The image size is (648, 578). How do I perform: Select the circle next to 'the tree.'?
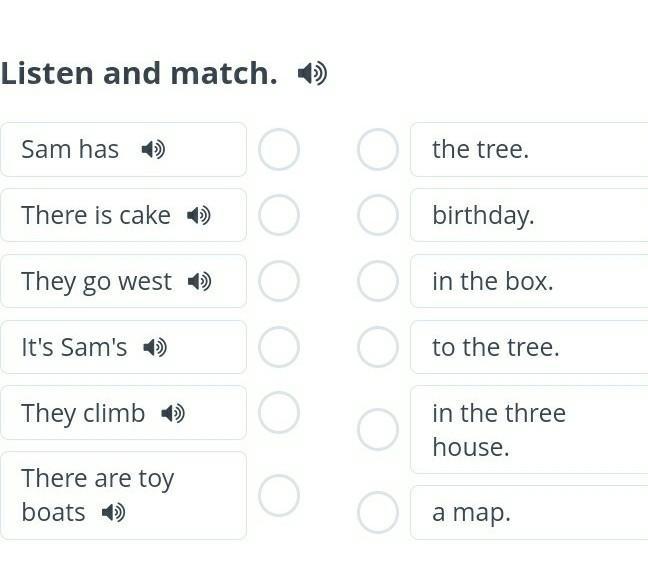[x=378, y=149]
